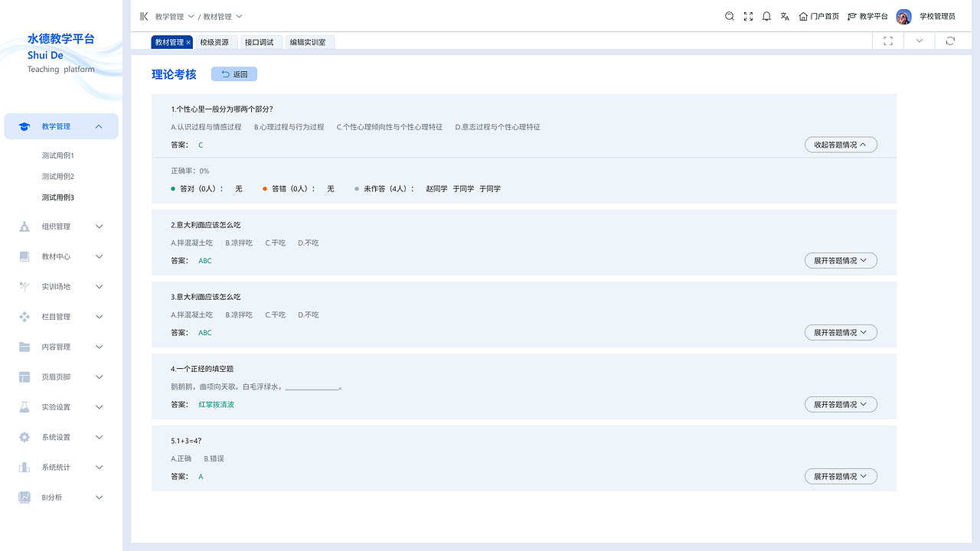Click 展开答题情况 for question 5
The height and width of the screenshot is (551, 980).
click(841, 477)
